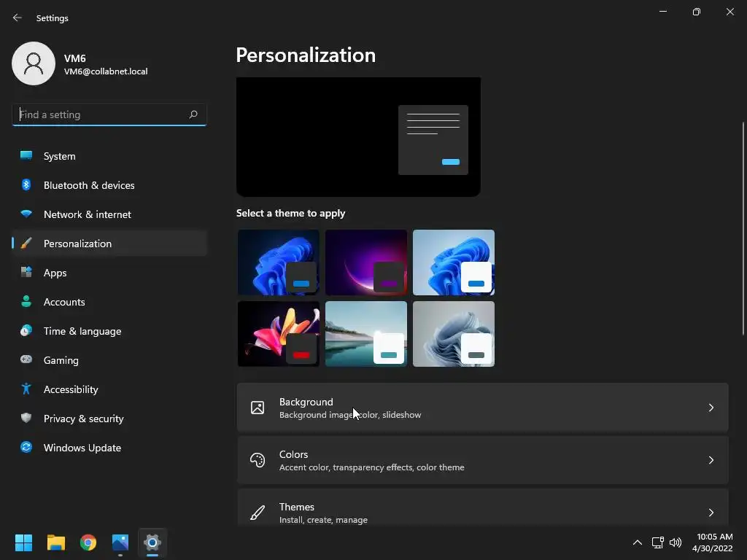Click the Apps icon in sidebar

click(26, 273)
